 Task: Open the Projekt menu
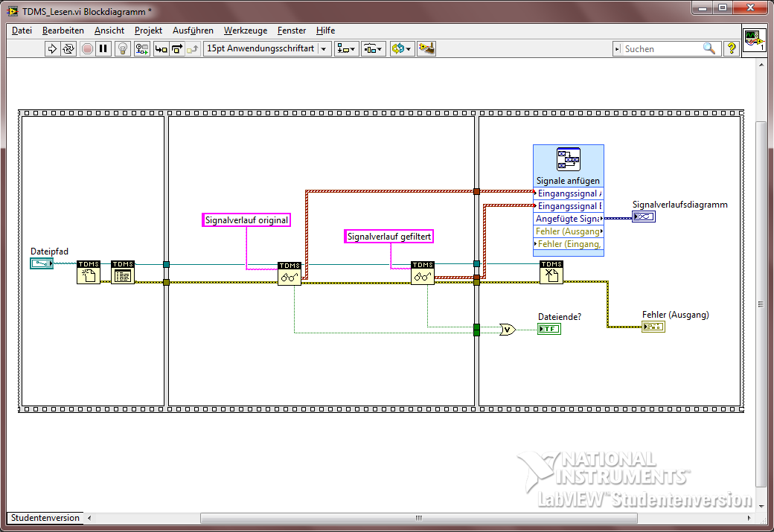click(x=148, y=31)
